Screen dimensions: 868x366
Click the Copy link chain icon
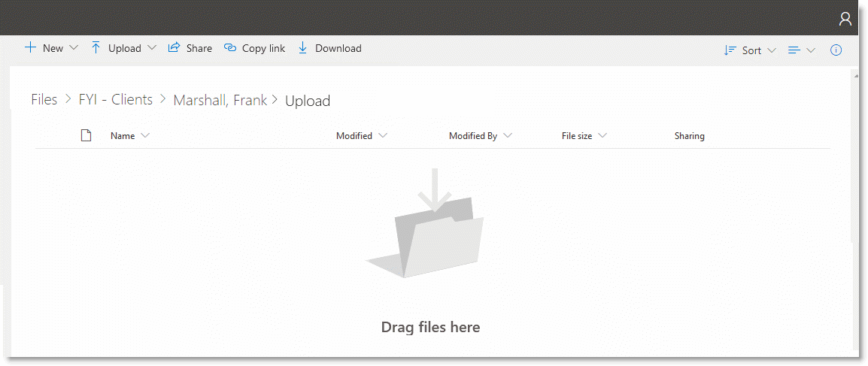tap(229, 48)
